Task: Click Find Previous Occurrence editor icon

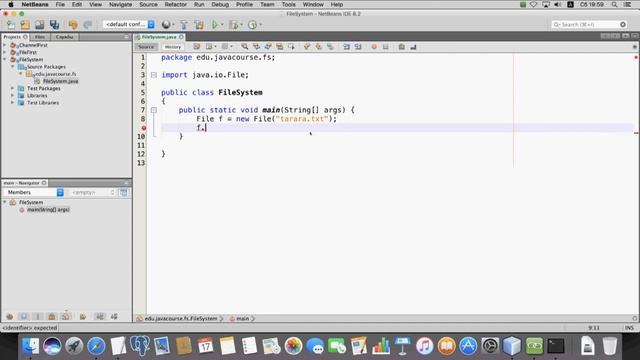Action: (256, 47)
